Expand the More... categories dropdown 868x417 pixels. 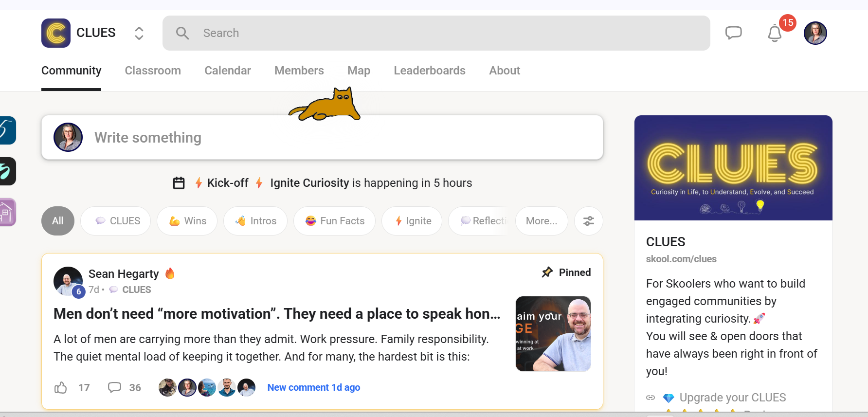(x=541, y=221)
